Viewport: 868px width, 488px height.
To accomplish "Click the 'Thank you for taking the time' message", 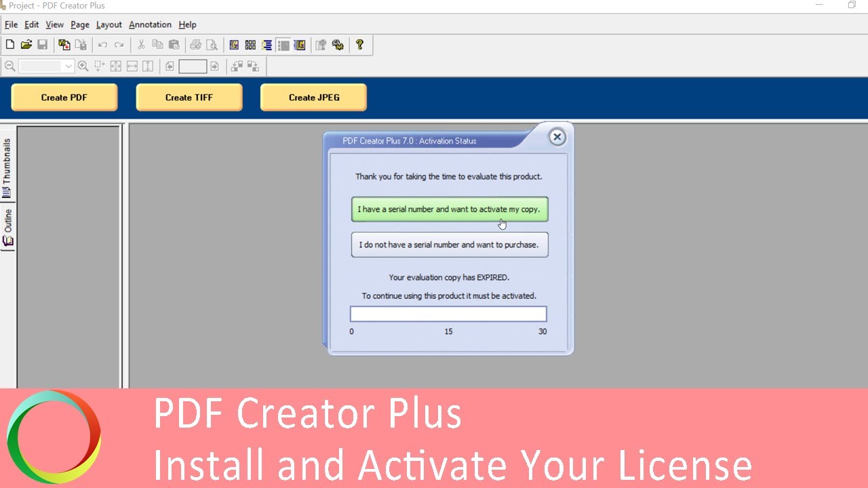I will click(x=449, y=176).
